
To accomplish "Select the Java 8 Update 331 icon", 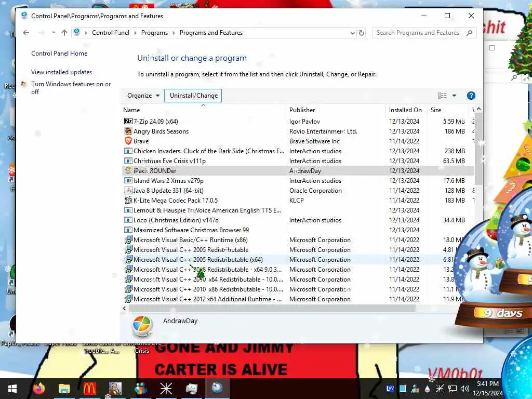I will pos(128,190).
